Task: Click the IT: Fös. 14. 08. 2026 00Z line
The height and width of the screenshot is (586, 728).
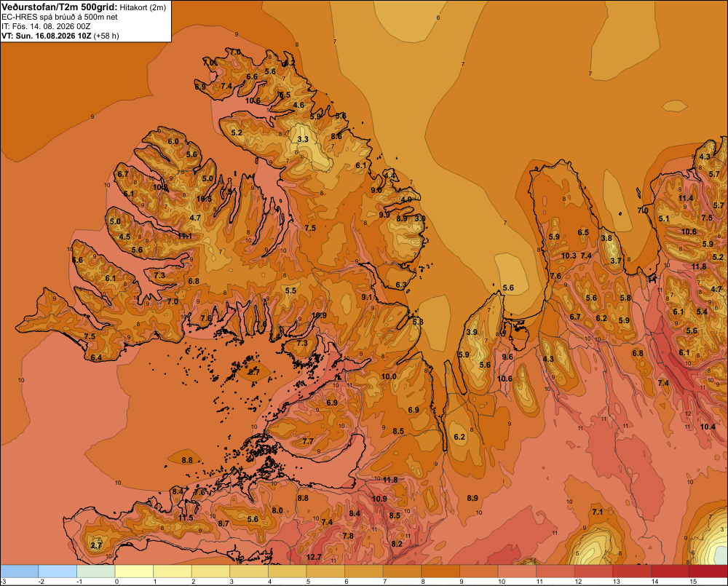Action: click(46, 26)
